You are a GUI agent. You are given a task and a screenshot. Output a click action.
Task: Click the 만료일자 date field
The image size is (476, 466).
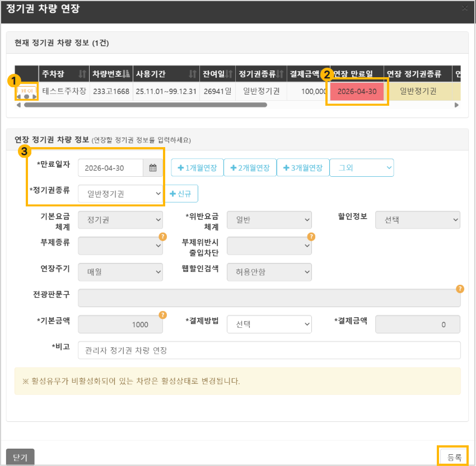[110, 168]
